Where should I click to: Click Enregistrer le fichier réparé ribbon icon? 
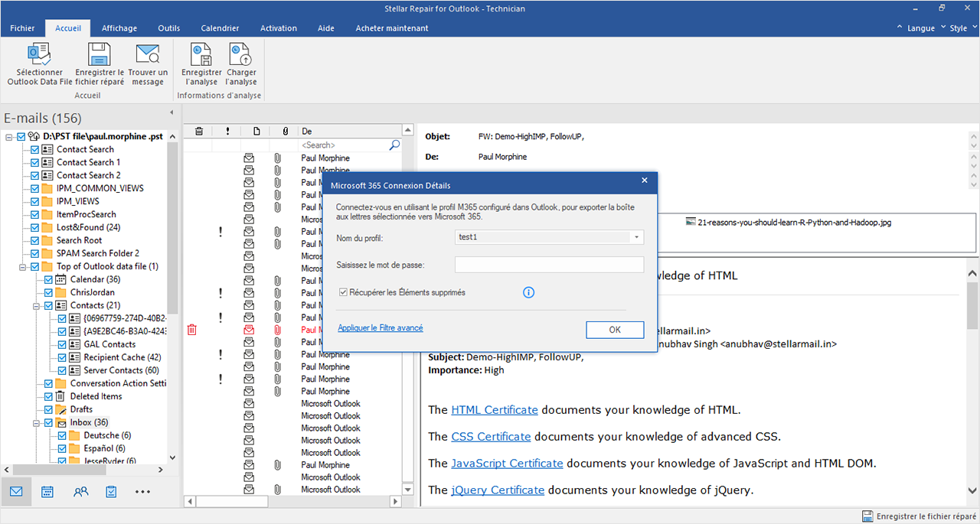coord(100,55)
